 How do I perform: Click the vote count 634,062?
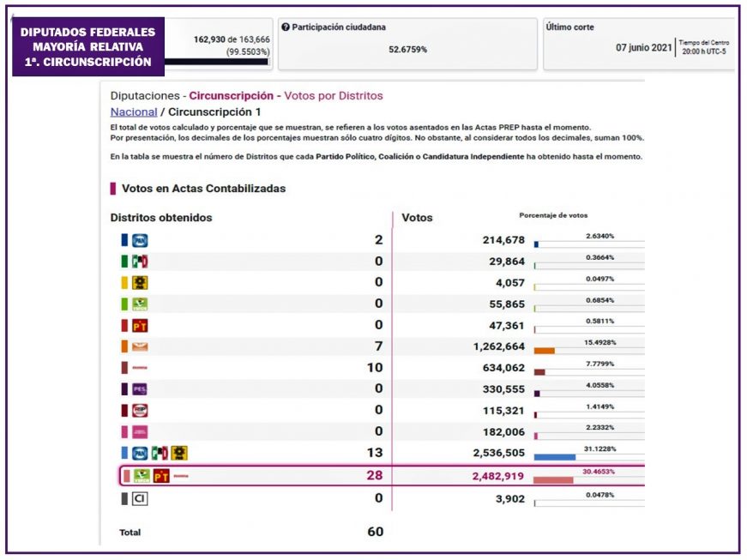[503, 368]
